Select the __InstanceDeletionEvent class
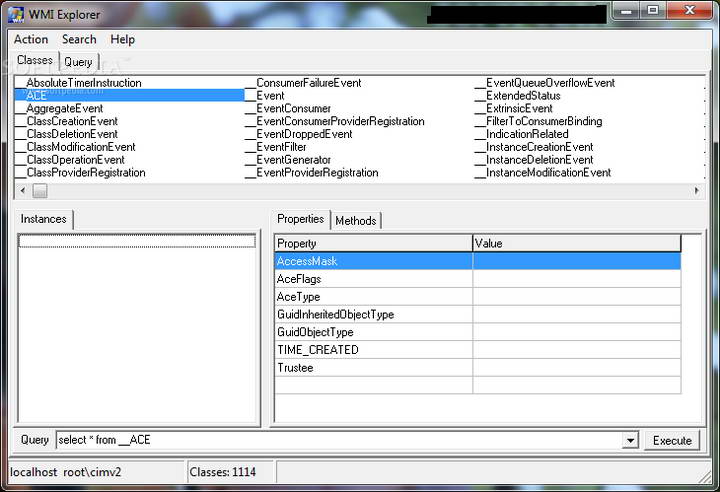720x492 pixels. (x=534, y=160)
